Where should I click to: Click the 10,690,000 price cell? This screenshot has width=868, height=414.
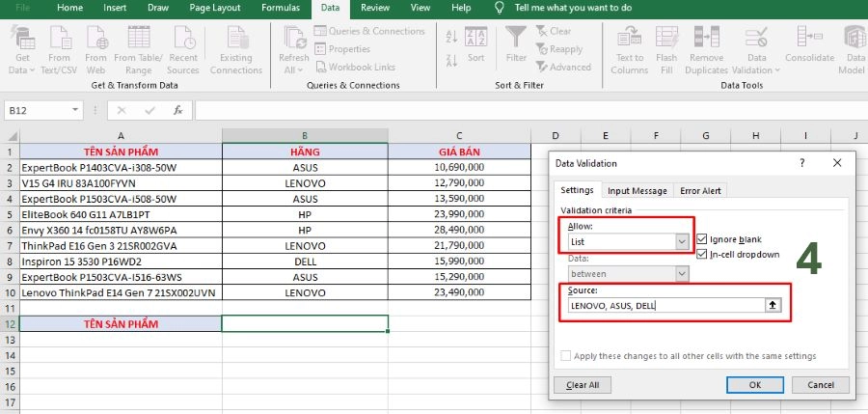[x=459, y=167]
